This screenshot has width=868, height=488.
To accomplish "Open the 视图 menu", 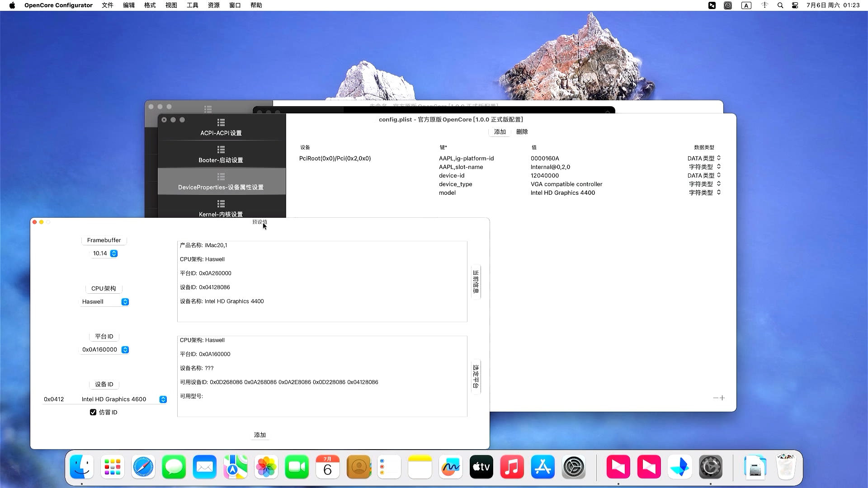I will [171, 5].
